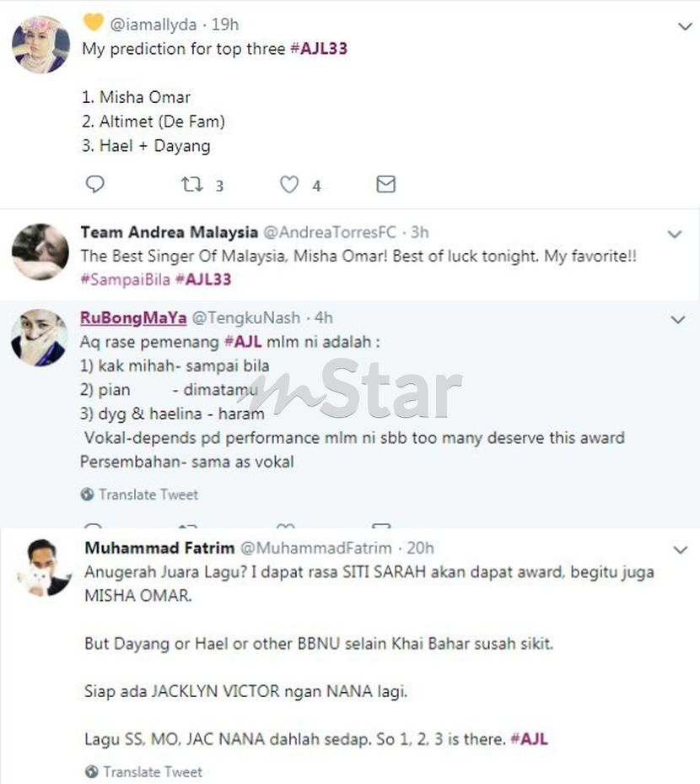700x784 pixels.
Task: Expand Muhammad Fatrim tweet options chevron
Action: (x=681, y=549)
